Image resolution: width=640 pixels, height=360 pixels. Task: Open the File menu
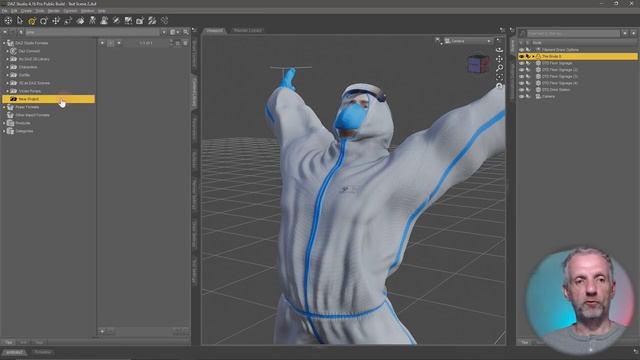4,11
